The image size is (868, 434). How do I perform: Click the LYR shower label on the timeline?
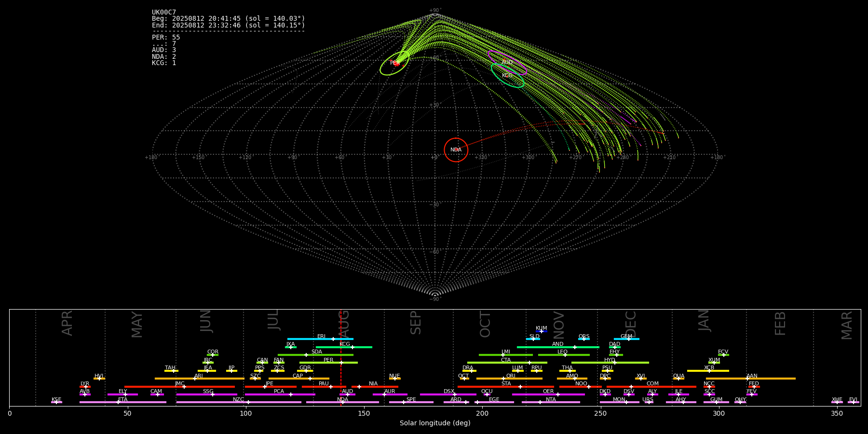click(85, 384)
